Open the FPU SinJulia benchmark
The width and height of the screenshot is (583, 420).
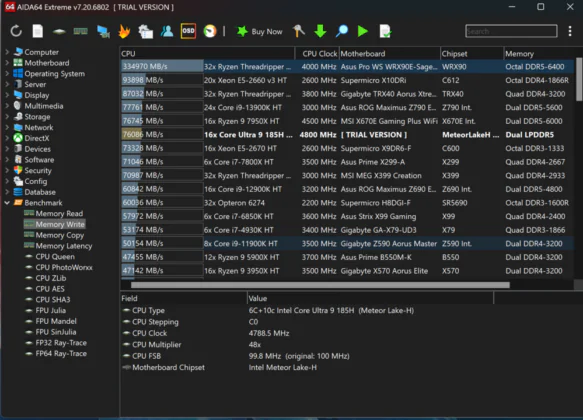(x=51, y=332)
